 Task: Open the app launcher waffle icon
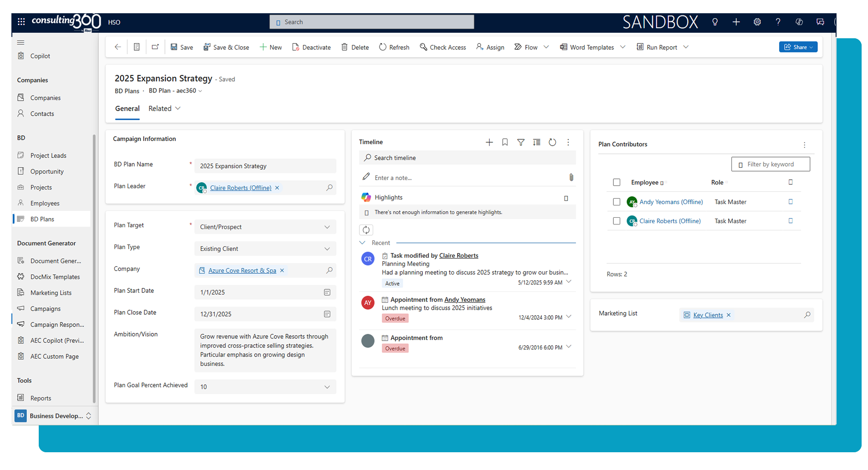pos(21,22)
